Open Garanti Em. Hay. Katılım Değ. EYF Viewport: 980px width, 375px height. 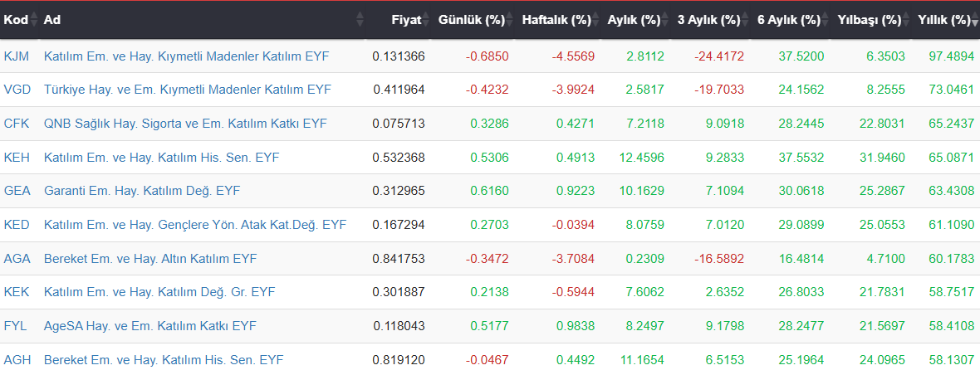[142, 191]
